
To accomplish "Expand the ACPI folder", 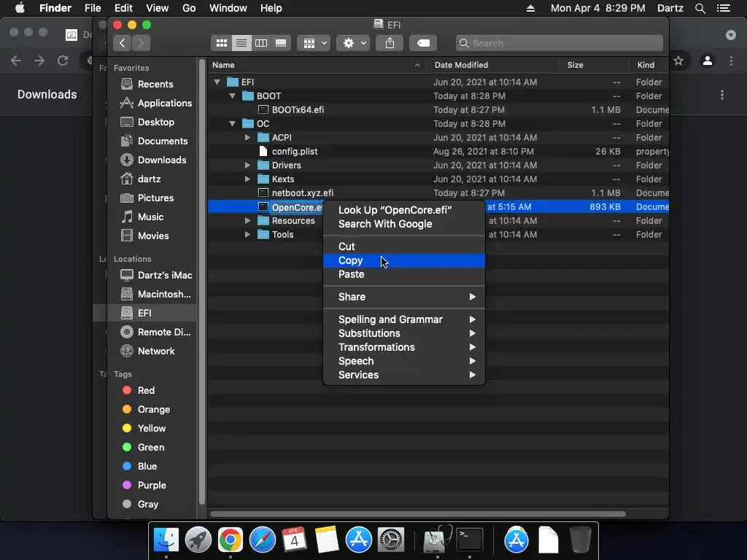I will [247, 138].
